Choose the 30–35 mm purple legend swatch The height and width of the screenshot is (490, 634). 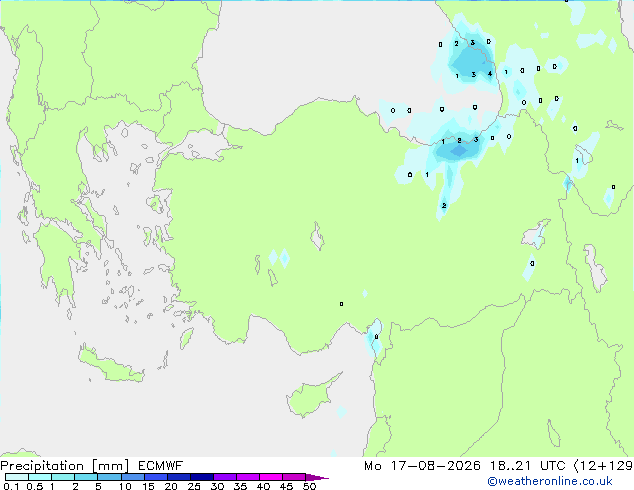coord(225,477)
